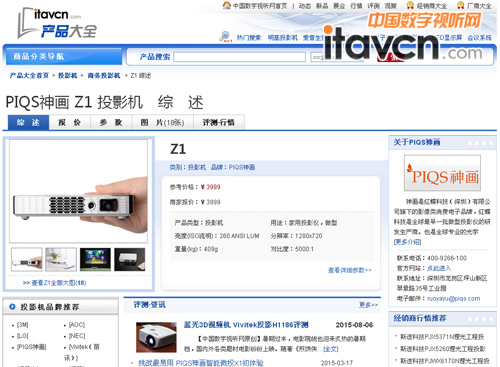Click the magnifier hot-search icon

(x=225, y=36)
